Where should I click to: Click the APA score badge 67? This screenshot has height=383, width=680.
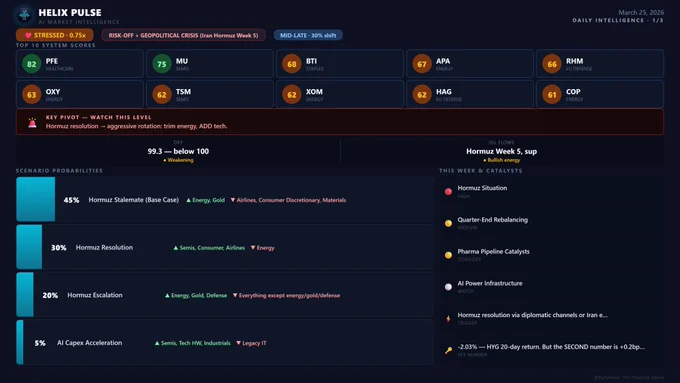pos(422,64)
